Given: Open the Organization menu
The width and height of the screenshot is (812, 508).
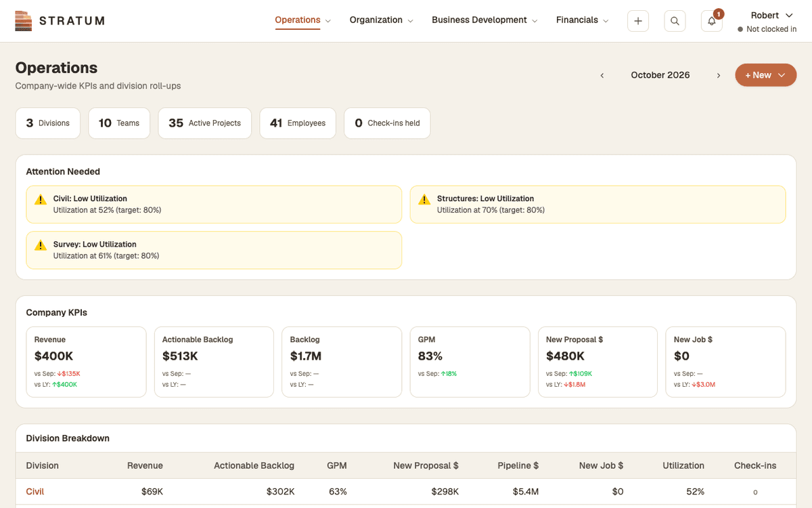Looking at the screenshot, I should [382, 20].
